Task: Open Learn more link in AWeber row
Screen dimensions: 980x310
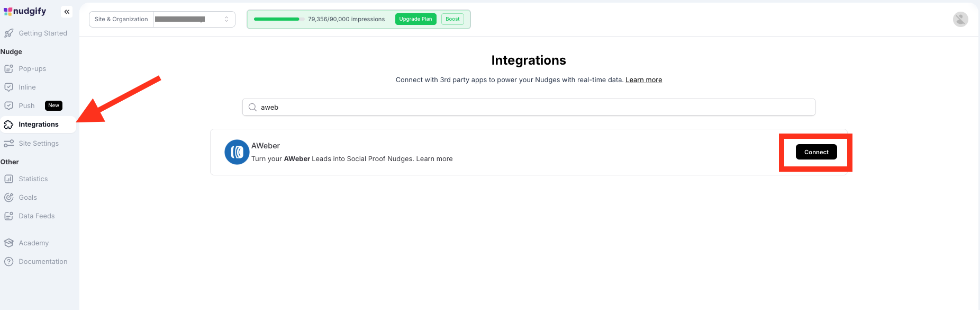Action: tap(434, 159)
